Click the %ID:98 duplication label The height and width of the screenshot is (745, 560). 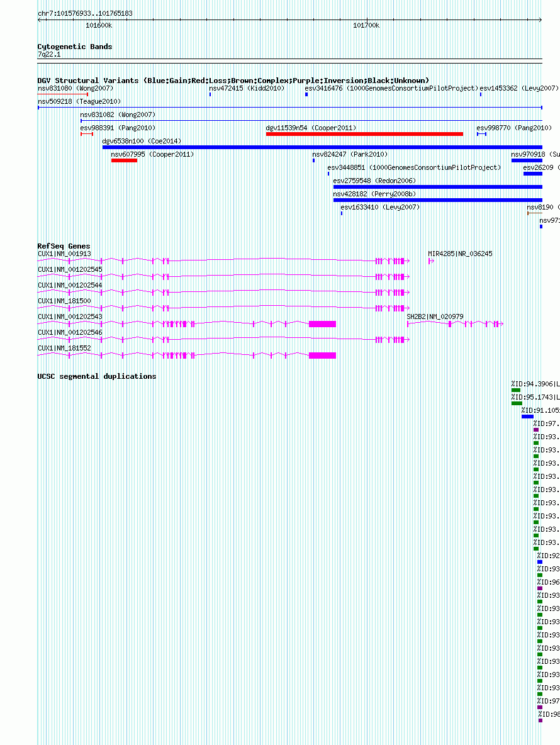549,715
